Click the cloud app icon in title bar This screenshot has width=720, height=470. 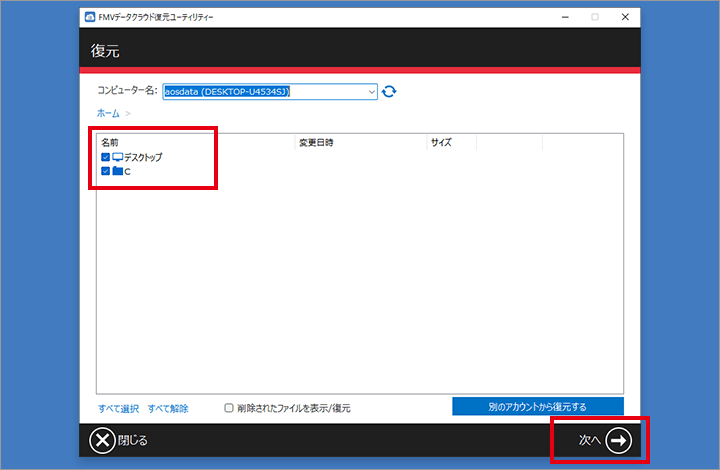click(90, 18)
